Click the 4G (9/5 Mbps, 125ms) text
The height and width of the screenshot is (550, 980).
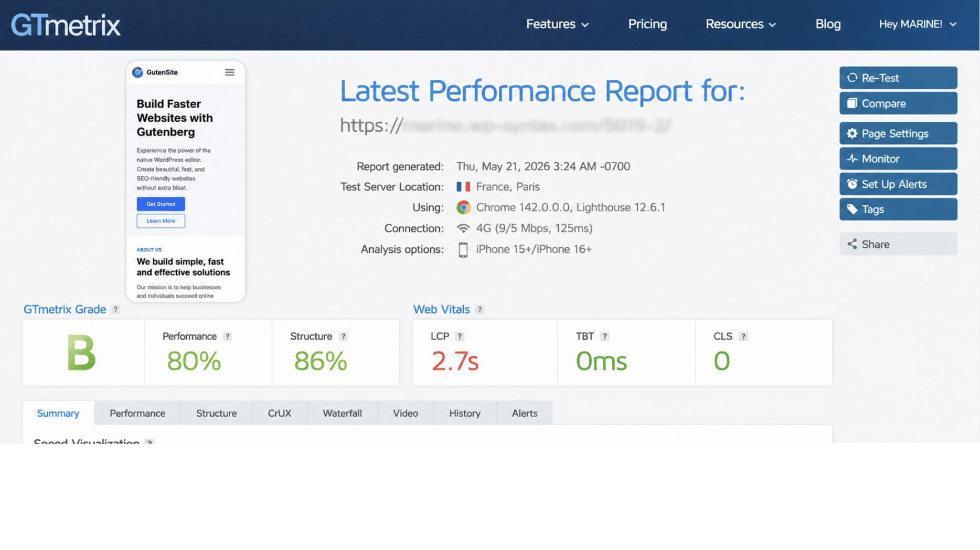tap(534, 228)
